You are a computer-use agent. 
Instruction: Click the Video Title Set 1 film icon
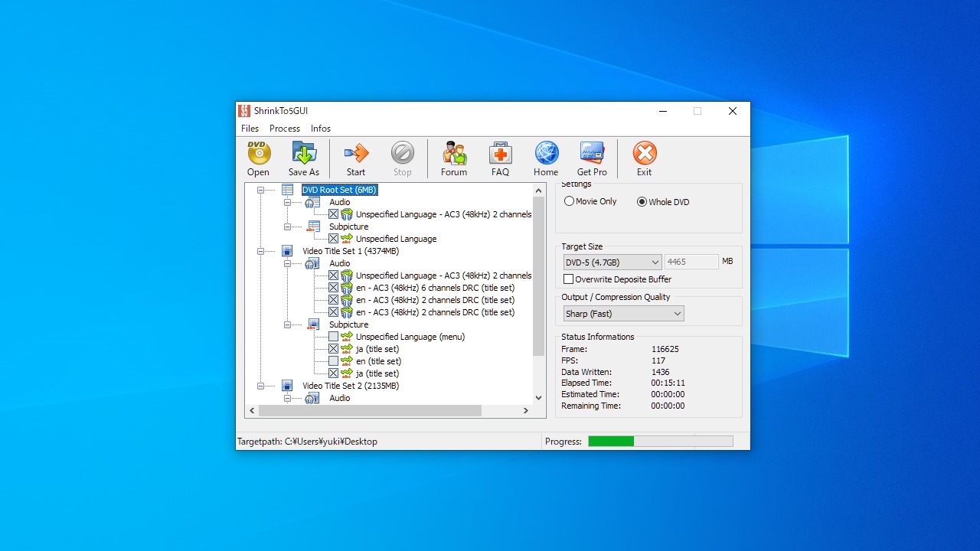point(287,251)
